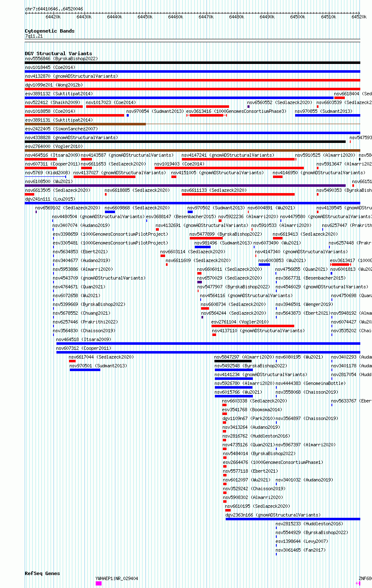The image size is (372, 588).
Task: Select red bar of esv3613417
Action: pos(341,265)
